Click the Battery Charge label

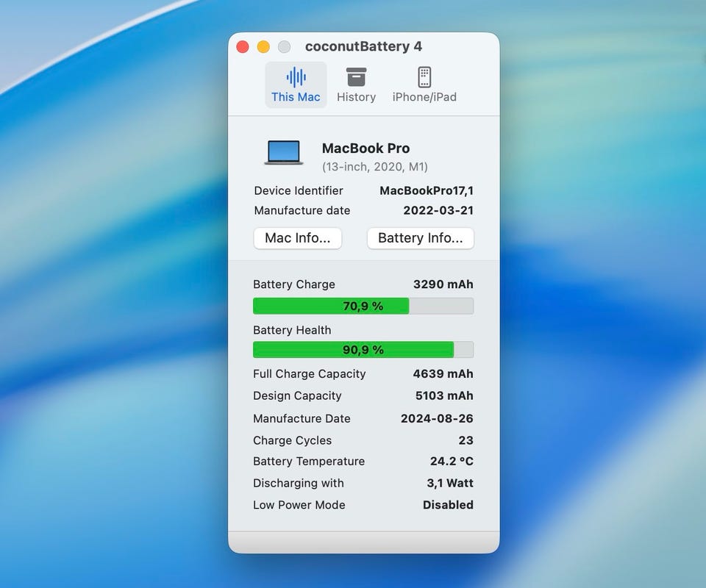coord(294,284)
